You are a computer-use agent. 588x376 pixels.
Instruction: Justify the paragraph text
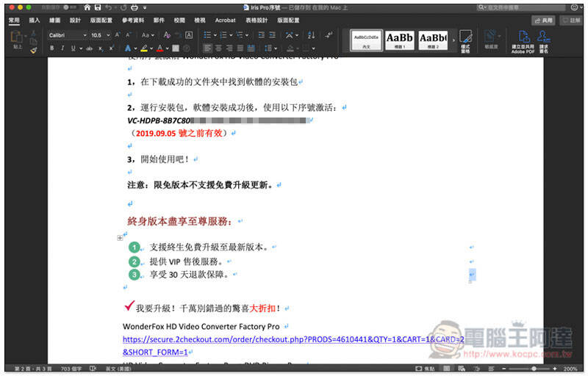[x=240, y=48]
